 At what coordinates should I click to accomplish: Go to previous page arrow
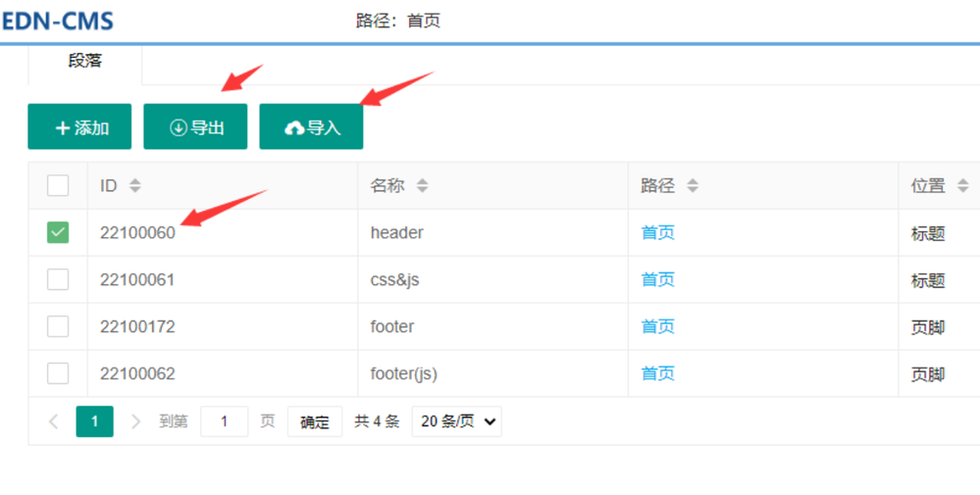point(54,421)
